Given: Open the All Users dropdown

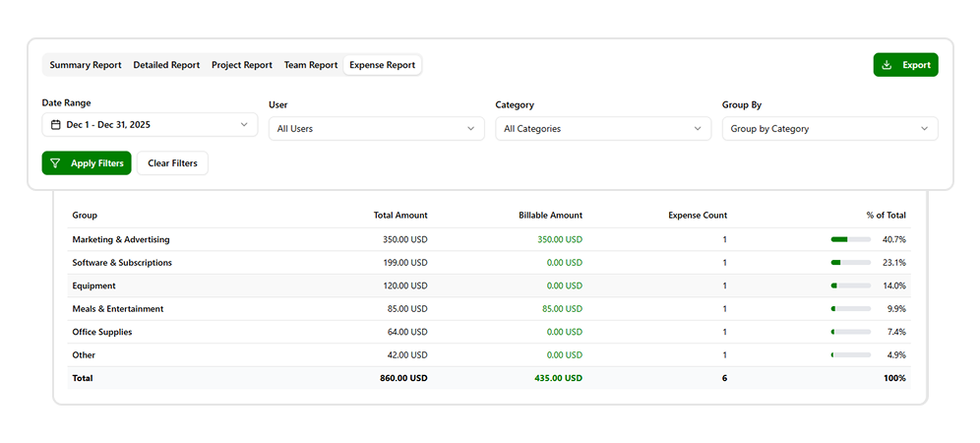Looking at the screenshot, I should tap(376, 129).
